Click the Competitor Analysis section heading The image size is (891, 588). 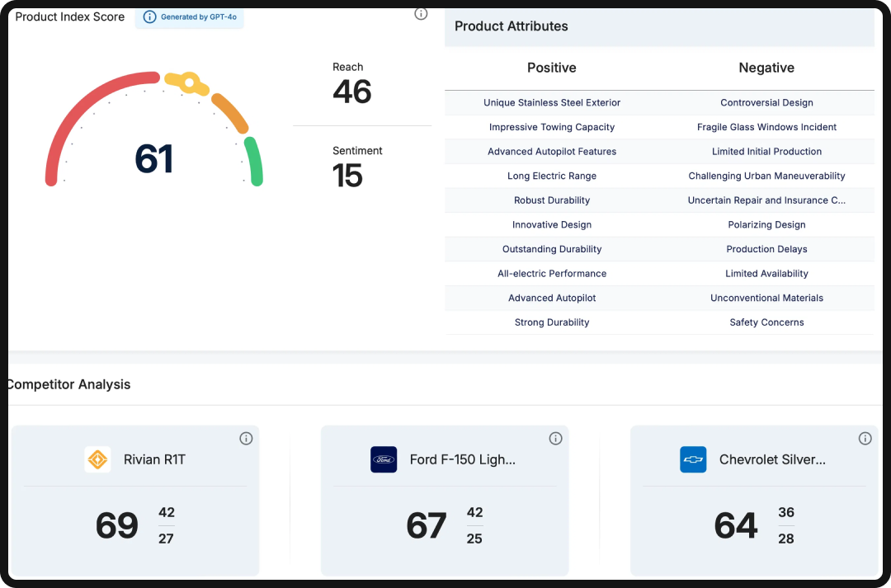click(x=68, y=384)
